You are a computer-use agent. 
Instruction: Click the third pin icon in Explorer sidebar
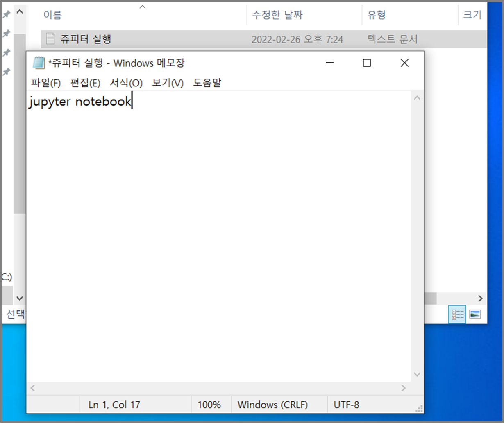pyautogui.click(x=6, y=53)
